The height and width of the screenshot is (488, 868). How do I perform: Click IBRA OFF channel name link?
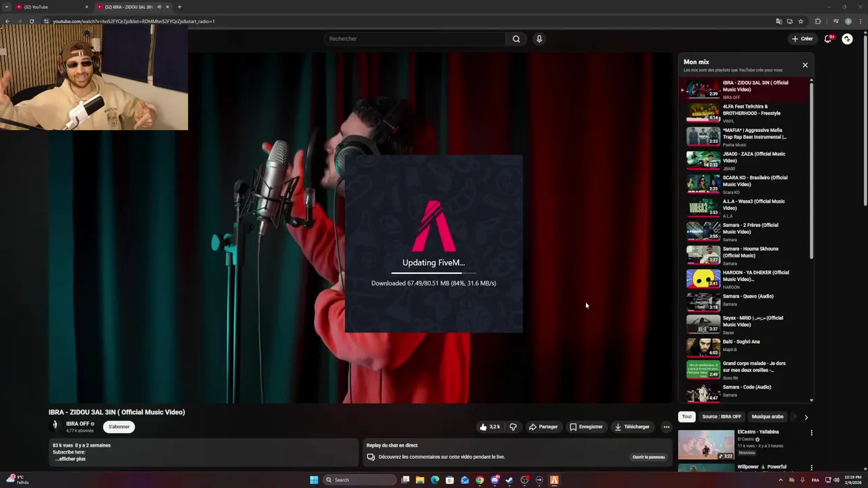click(x=78, y=424)
